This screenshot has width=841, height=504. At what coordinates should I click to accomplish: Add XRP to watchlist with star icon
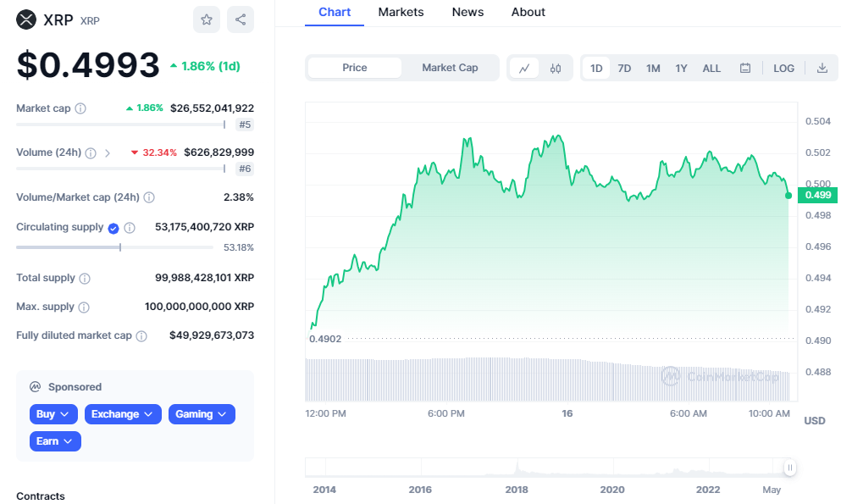click(207, 19)
